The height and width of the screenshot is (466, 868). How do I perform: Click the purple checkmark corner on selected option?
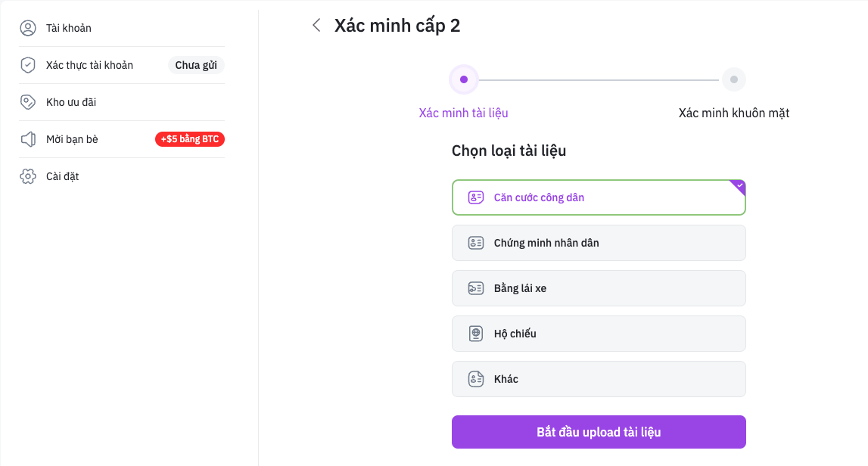point(739,185)
